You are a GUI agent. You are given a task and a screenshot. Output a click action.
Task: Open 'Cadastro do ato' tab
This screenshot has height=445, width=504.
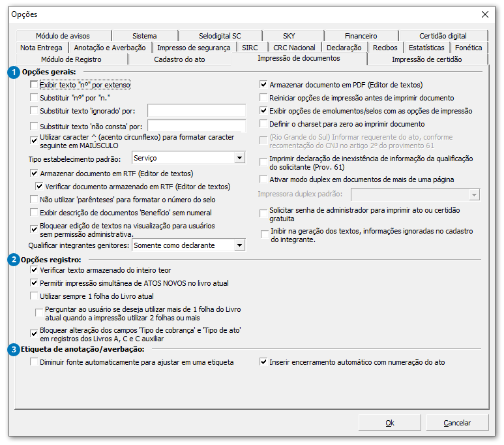tap(179, 59)
